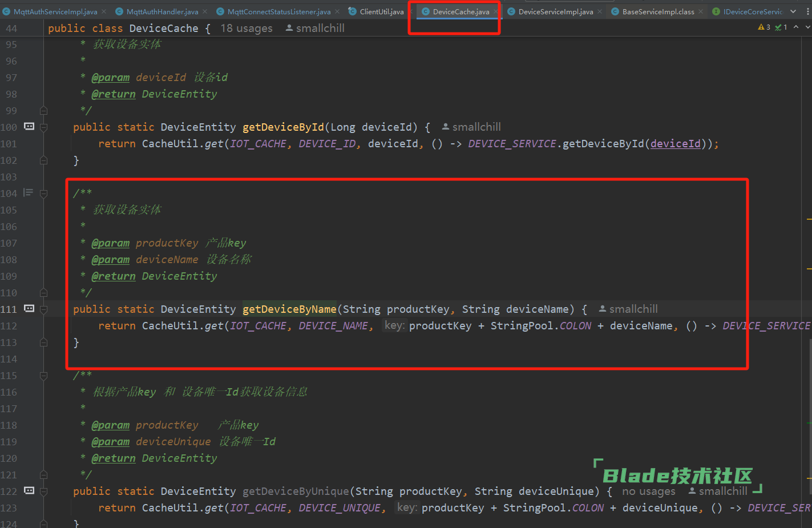
Task: Collapse the Javadoc block starting line 115
Action: pos(44,375)
